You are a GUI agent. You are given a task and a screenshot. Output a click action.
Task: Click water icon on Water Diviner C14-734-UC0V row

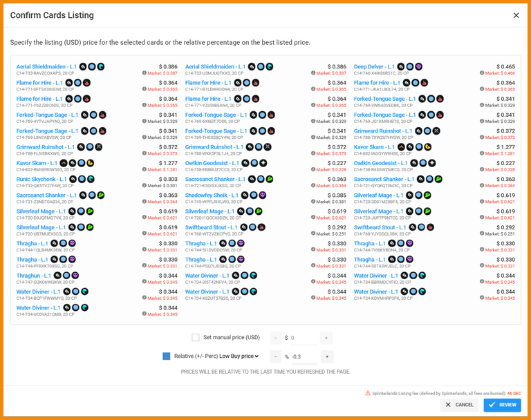point(84,307)
